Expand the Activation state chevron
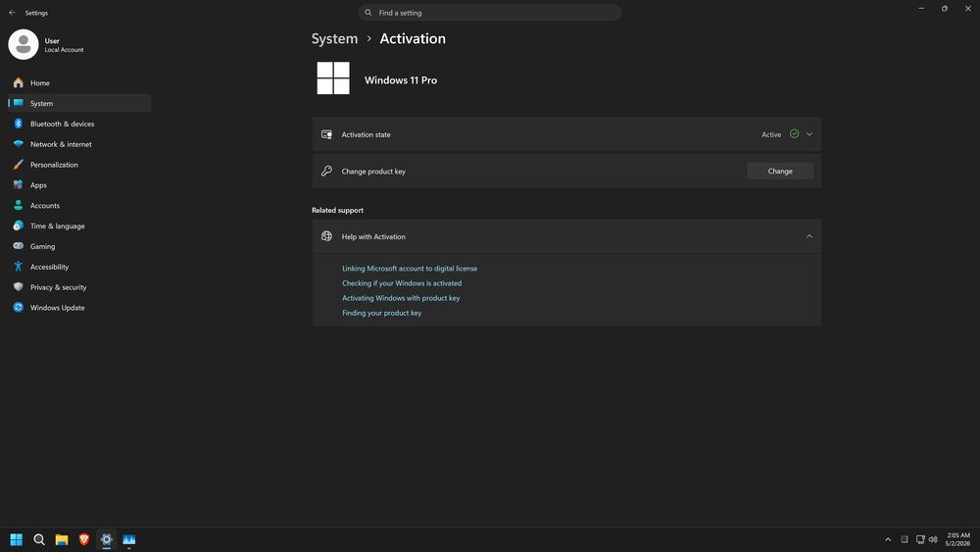Screen dimensions: 980x552 (809, 134)
